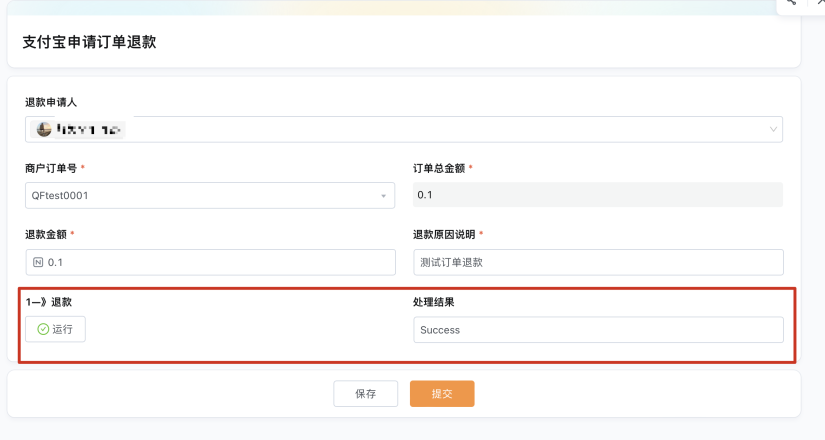This screenshot has height=440, width=825.
Task: Click the 保存 save button
Action: tap(366, 394)
